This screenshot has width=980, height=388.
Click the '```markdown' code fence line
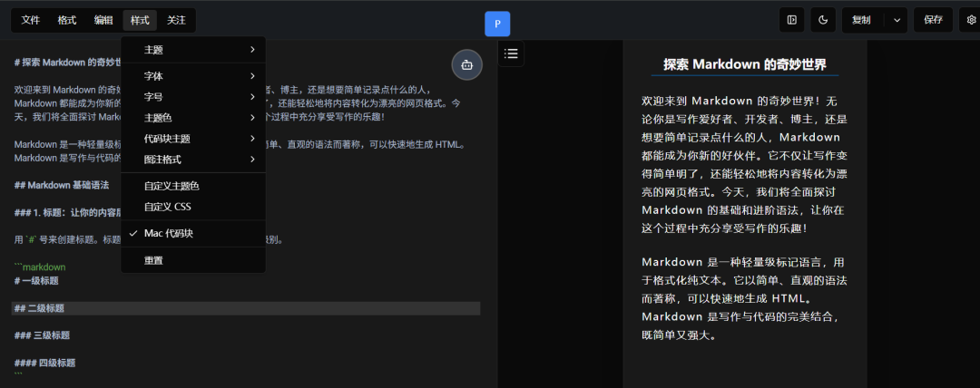point(40,267)
